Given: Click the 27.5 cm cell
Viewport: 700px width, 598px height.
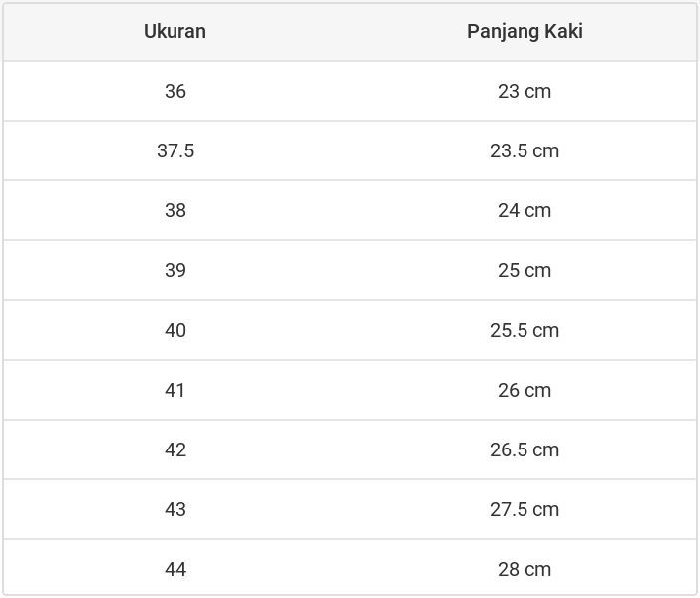Looking at the screenshot, I should click(525, 509).
